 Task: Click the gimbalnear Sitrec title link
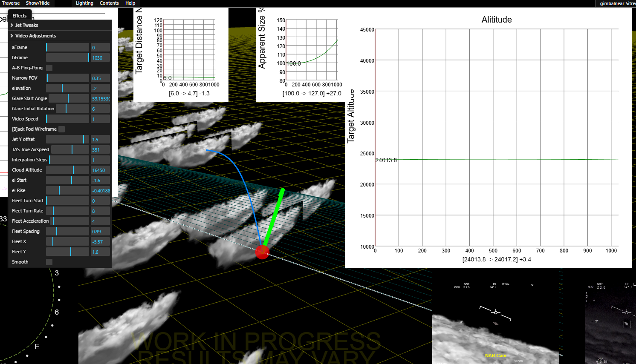pyautogui.click(x=617, y=3)
